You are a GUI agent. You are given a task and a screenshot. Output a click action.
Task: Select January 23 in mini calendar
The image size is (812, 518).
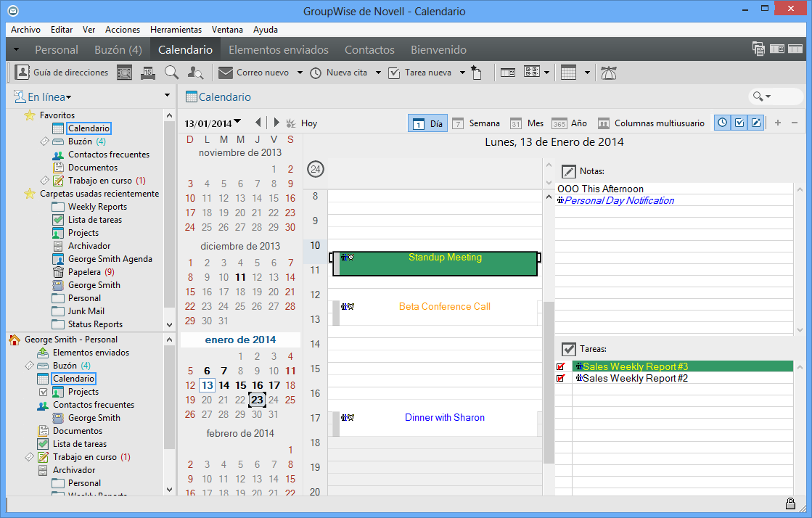click(257, 400)
